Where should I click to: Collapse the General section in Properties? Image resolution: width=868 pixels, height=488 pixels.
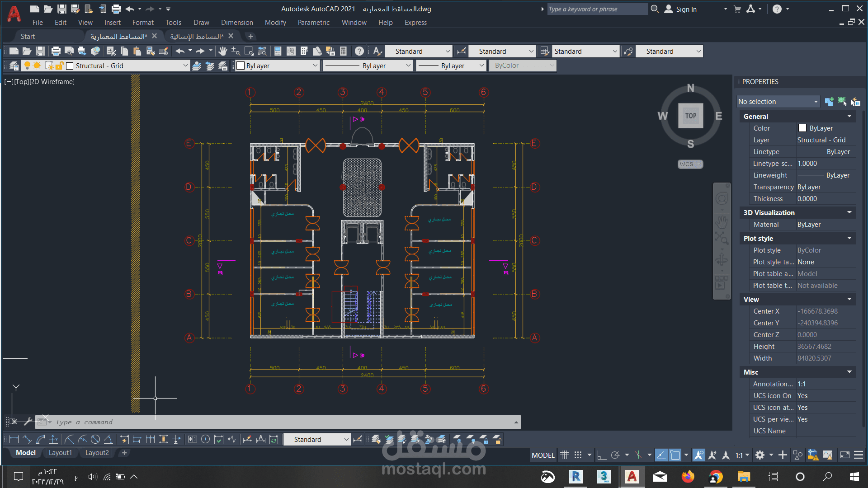click(849, 117)
